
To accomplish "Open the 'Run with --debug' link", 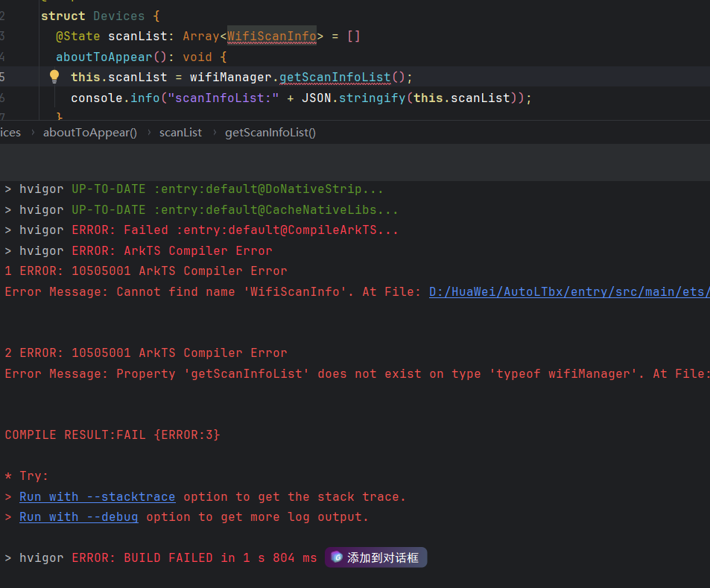I will coord(78,516).
